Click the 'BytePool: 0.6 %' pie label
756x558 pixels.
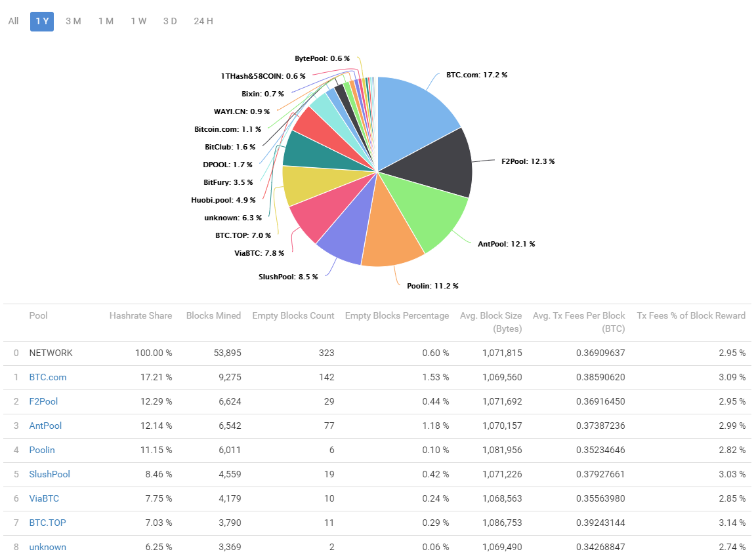[322, 58]
